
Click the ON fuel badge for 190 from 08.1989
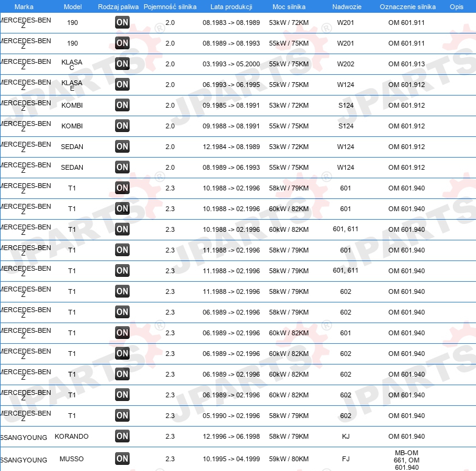click(x=122, y=43)
